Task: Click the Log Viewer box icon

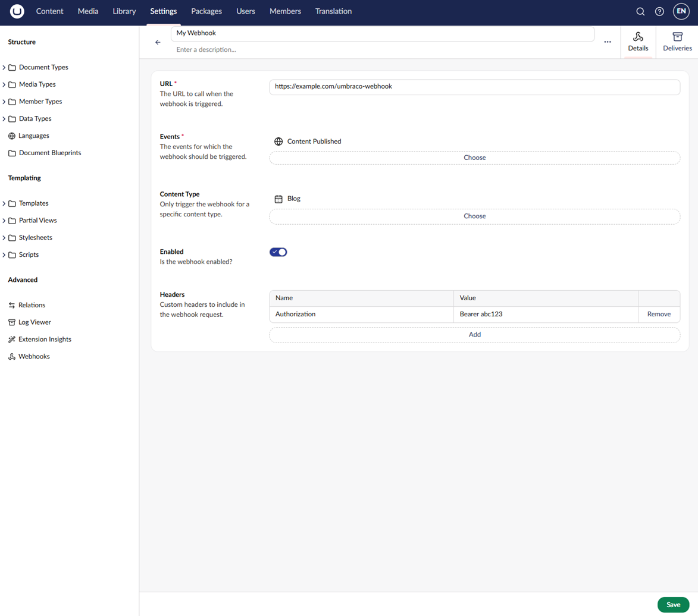Action: (12, 322)
